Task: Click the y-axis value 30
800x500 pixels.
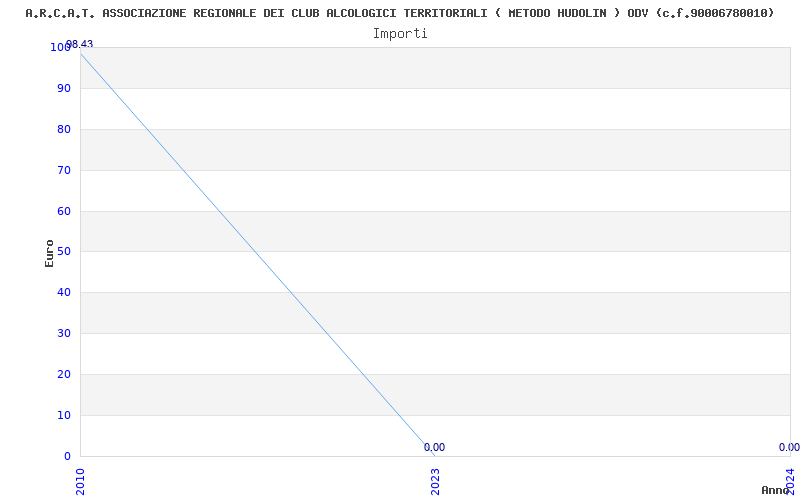Action: (64, 333)
